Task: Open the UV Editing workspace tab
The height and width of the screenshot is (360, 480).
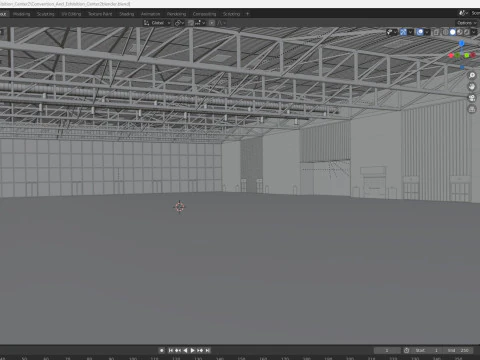Action: (71, 14)
